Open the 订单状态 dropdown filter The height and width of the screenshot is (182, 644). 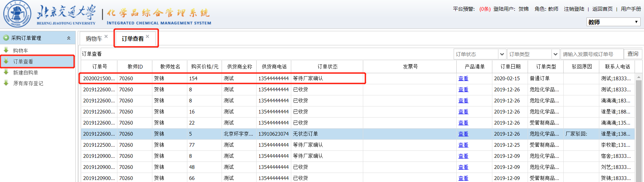click(x=502, y=54)
